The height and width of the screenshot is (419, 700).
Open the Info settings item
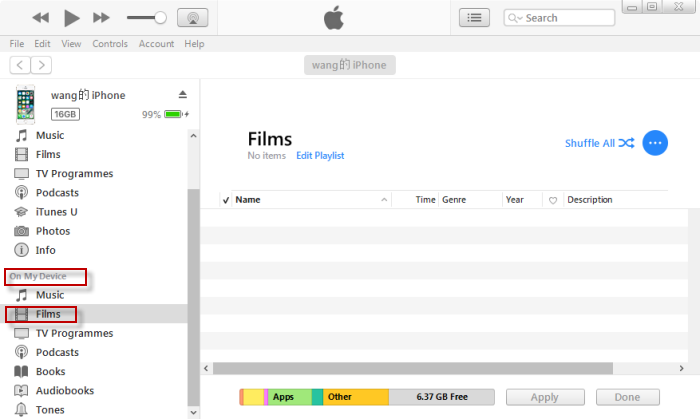[x=46, y=250]
